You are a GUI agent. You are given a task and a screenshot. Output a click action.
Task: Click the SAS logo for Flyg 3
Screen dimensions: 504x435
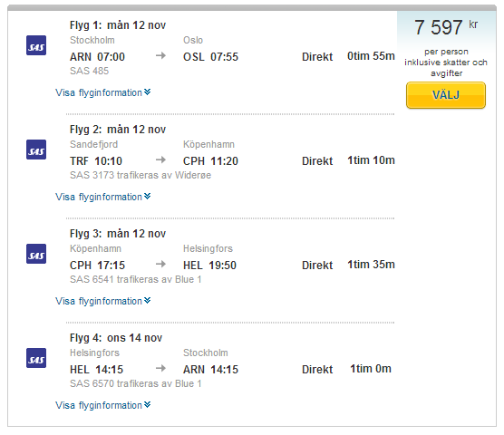[36, 254]
